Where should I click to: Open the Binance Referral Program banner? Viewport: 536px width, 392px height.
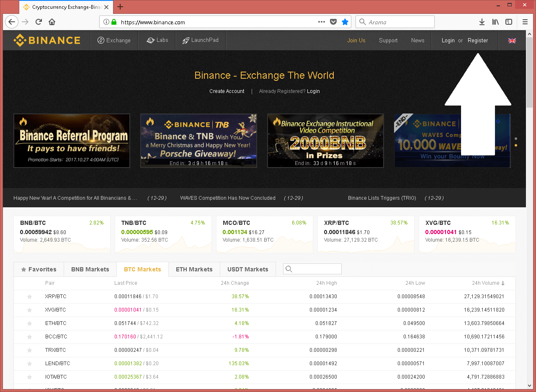pos(72,141)
